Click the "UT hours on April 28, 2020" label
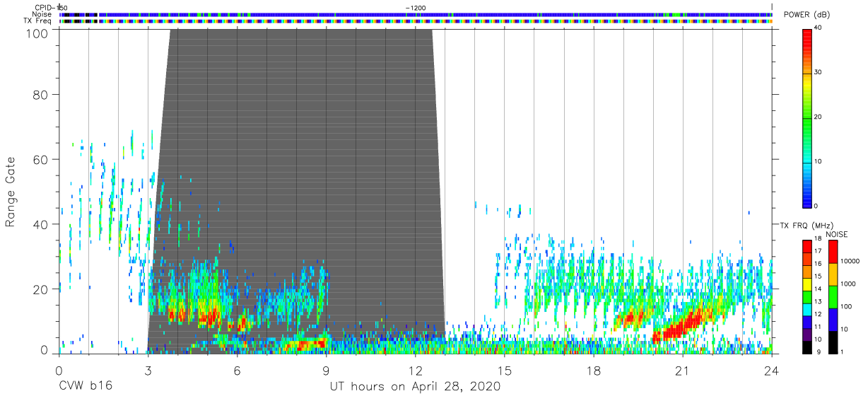The width and height of the screenshot is (868, 401). (415, 387)
